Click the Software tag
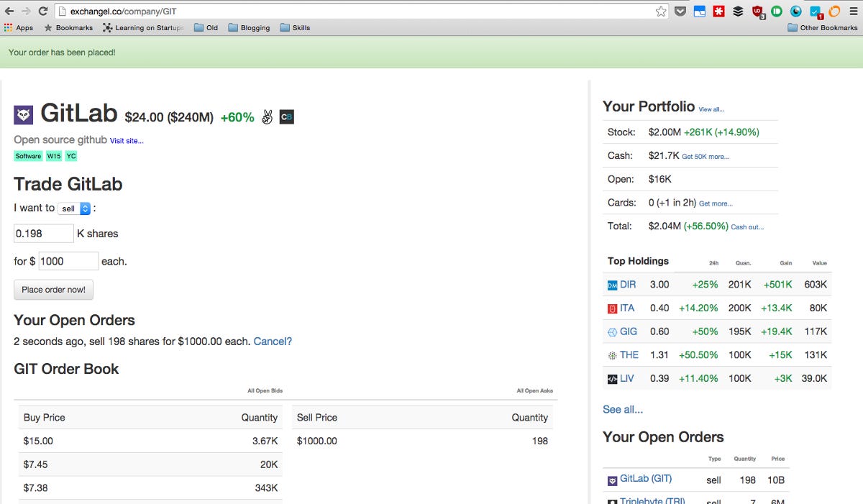This screenshot has width=863, height=504. [29, 156]
